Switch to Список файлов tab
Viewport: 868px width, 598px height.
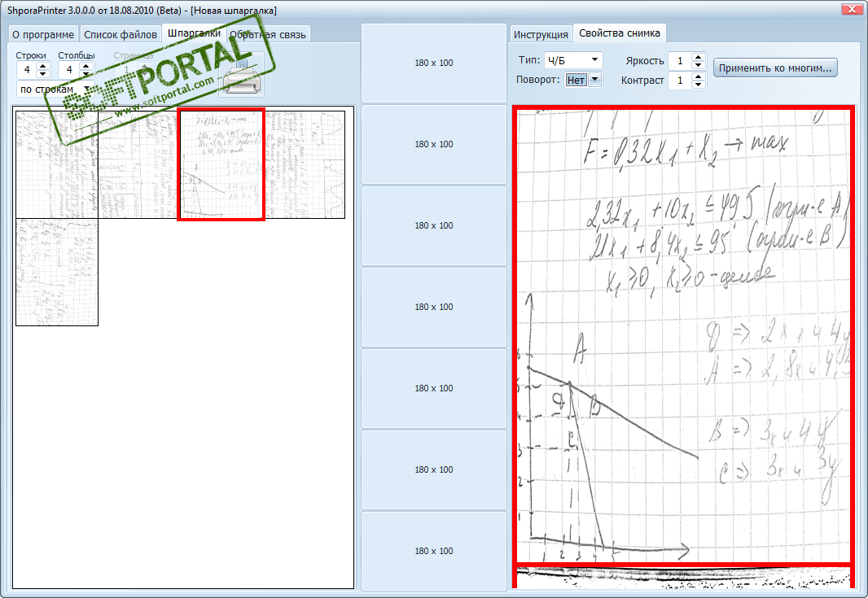[121, 34]
